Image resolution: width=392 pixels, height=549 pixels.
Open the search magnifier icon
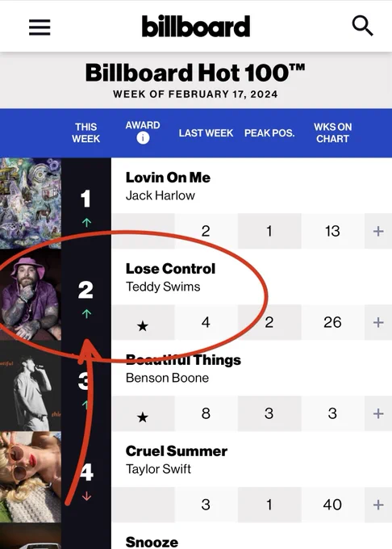click(362, 26)
